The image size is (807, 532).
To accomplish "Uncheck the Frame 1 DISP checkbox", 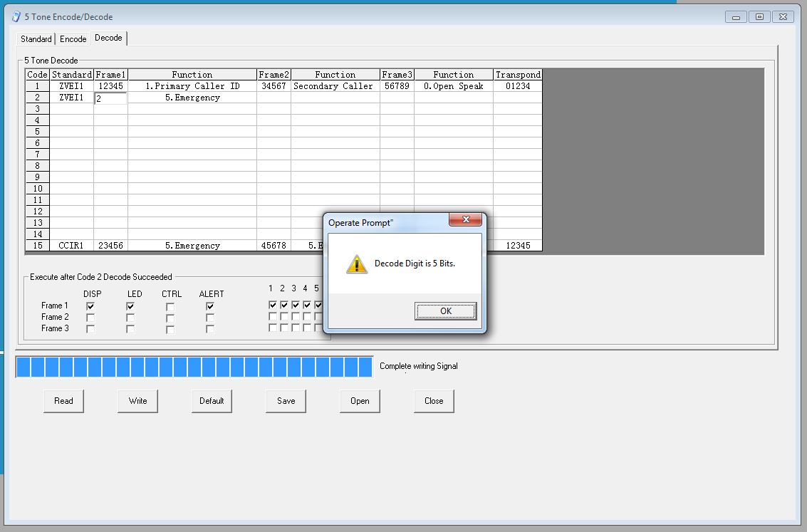I will pos(90,306).
